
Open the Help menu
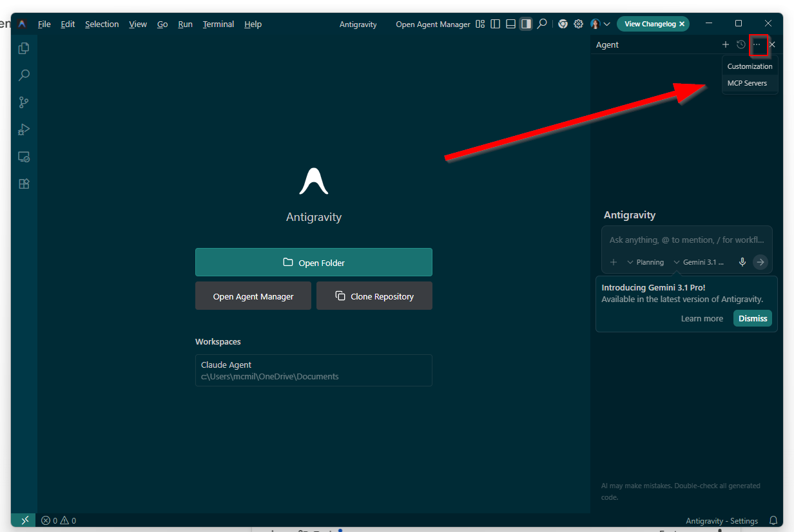pos(253,24)
